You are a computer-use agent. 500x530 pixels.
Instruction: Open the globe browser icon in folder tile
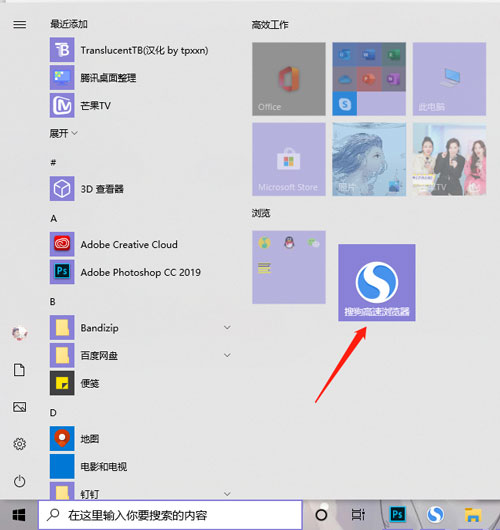(x=264, y=243)
